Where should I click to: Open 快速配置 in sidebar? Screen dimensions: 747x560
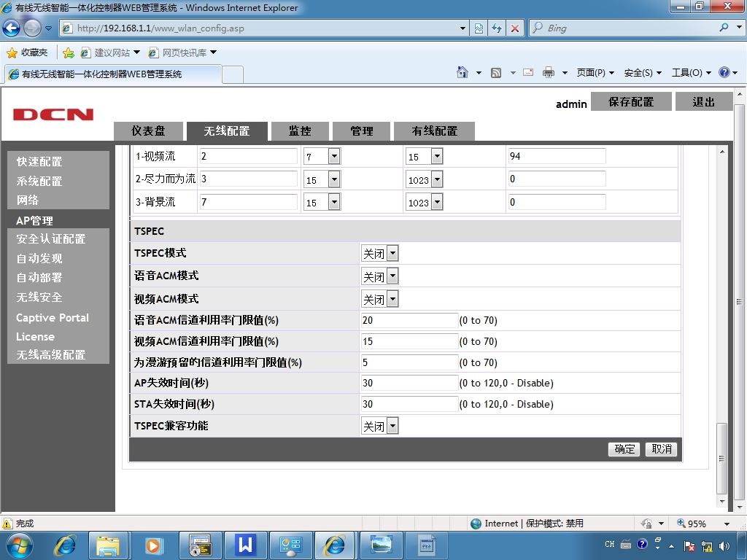[x=39, y=161]
